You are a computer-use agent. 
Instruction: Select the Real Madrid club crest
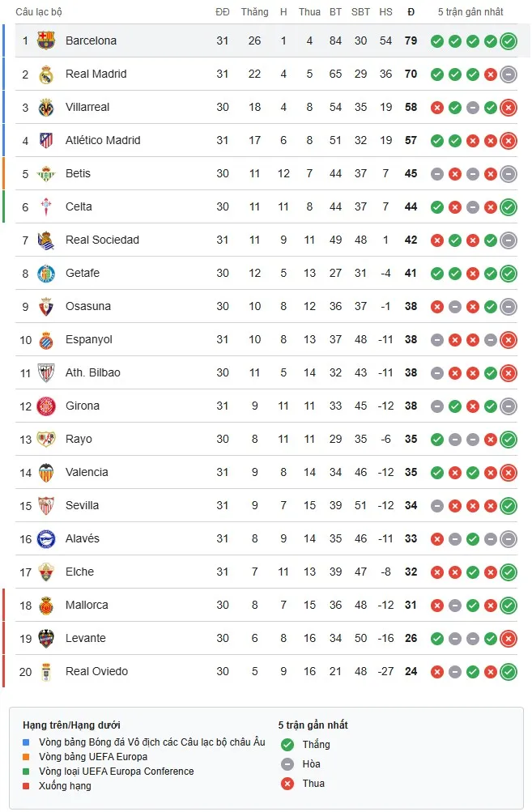pyautogui.click(x=47, y=74)
